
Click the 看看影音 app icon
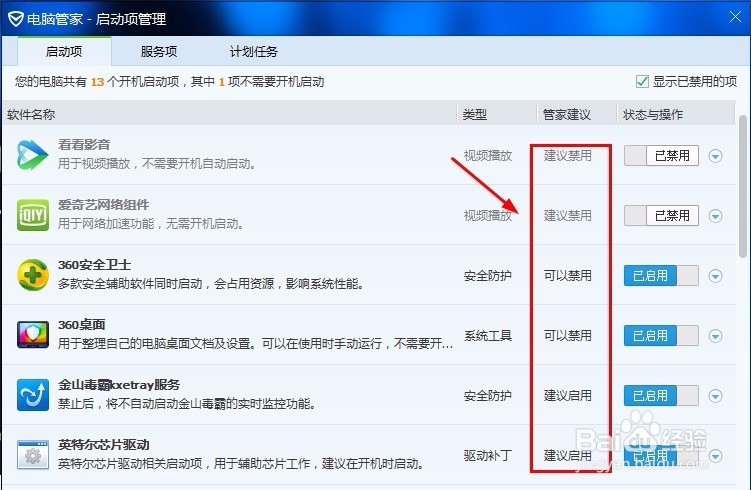33,155
